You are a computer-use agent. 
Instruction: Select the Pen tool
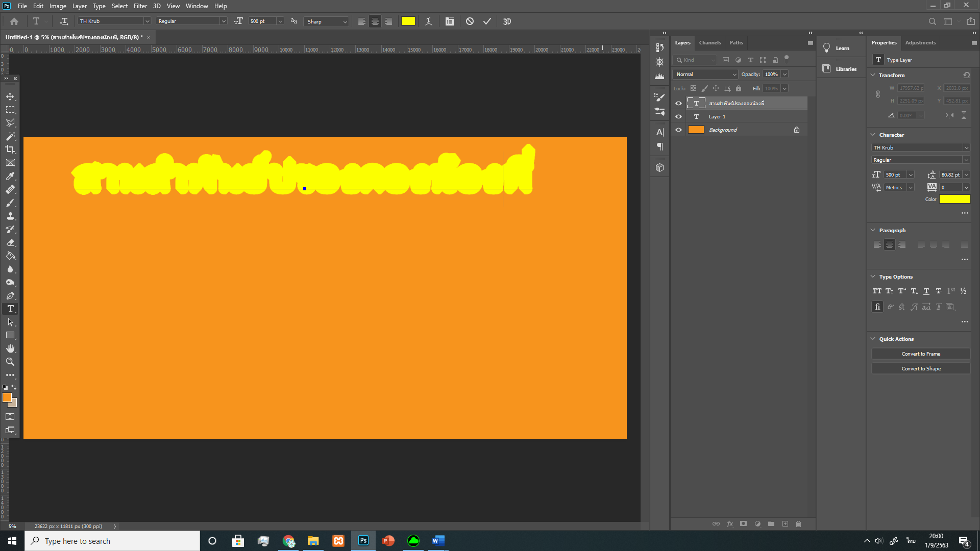click(10, 295)
